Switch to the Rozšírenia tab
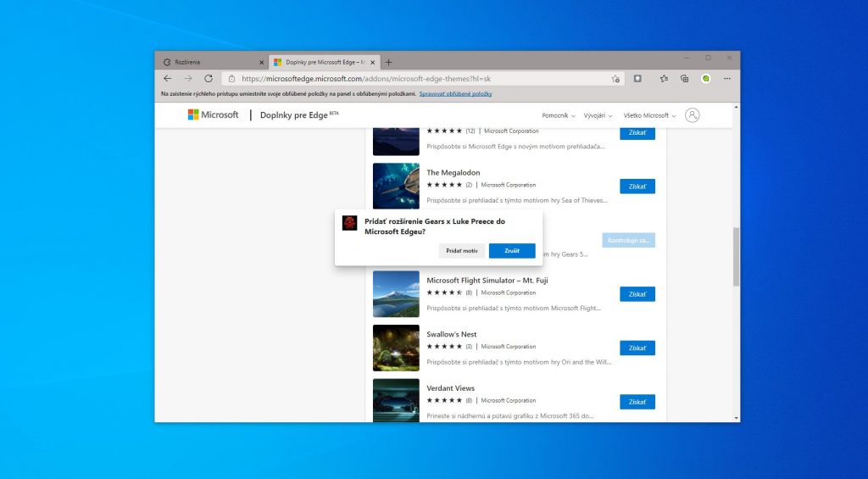Screen dimensions: 868x479 pyautogui.click(x=212, y=63)
